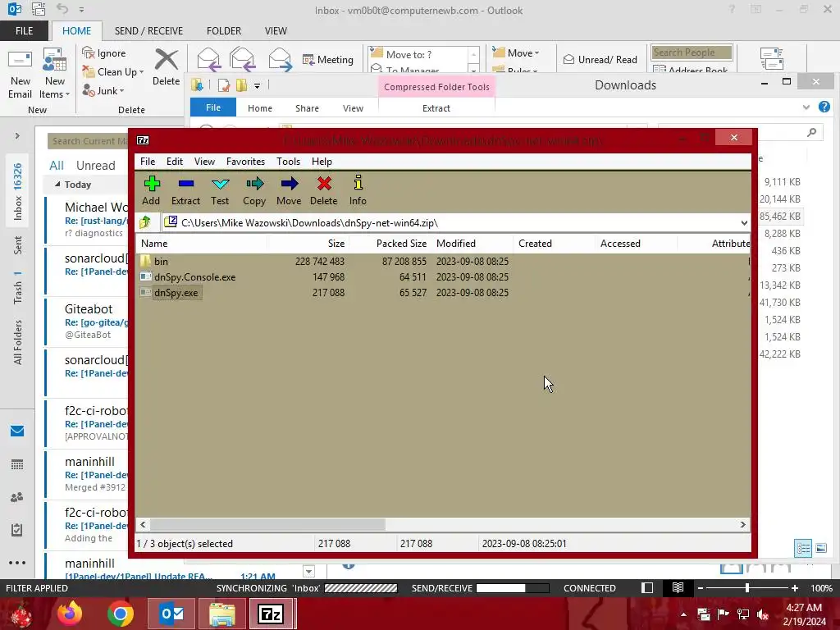The height and width of the screenshot is (630, 840).
Task: Open the Help menu in 7-Zip
Action: pos(322,162)
